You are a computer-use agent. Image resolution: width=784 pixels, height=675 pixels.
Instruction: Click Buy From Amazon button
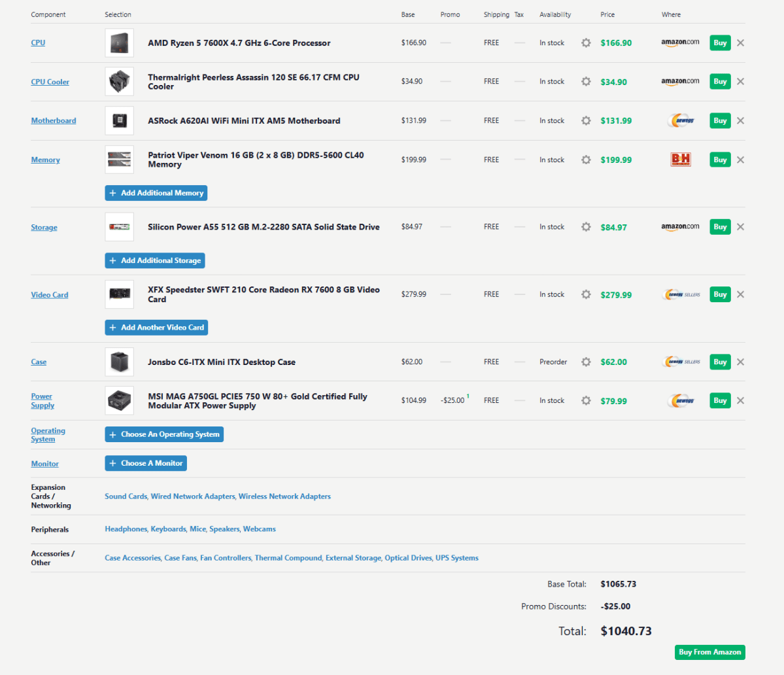710,652
